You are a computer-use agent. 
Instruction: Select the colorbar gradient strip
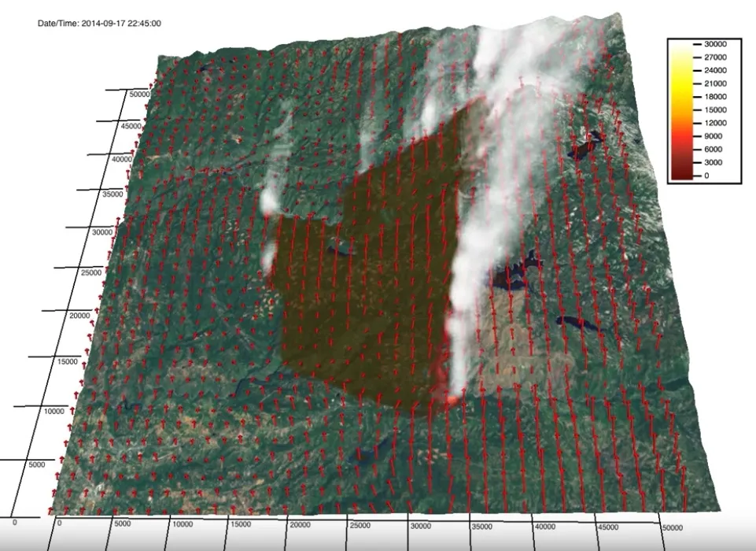click(x=683, y=110)
